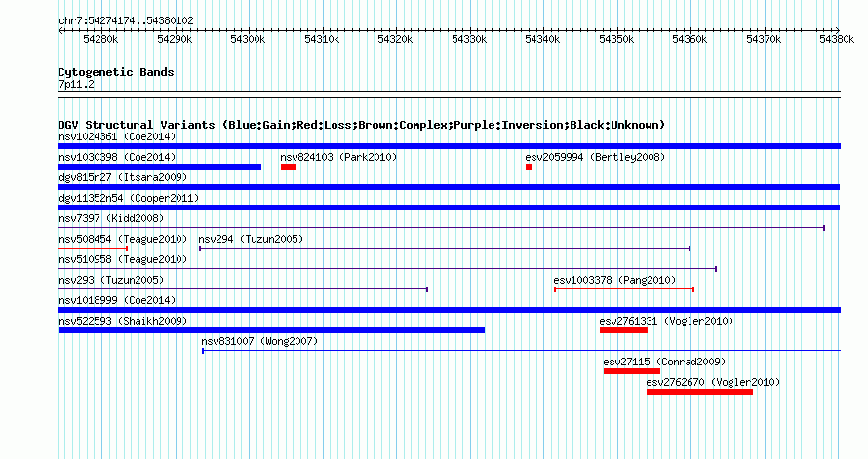Click the red loss bar under nsv824103

click(288, 167)
